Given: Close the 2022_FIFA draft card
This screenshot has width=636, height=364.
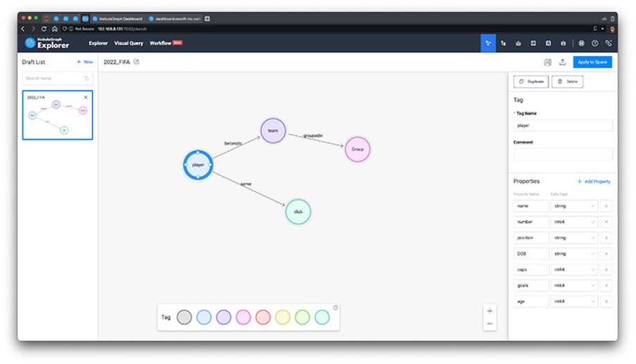Looking at the screenshot, I should coord(86,97).
